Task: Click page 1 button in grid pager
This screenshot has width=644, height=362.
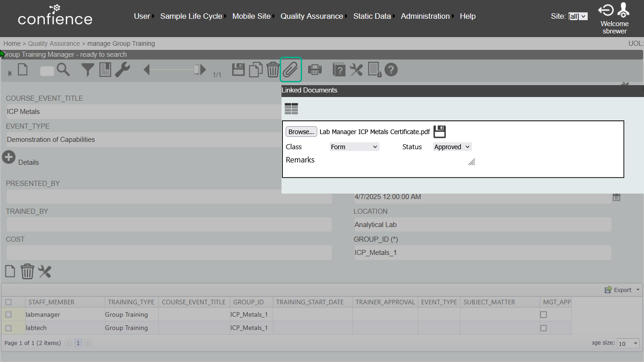Action: coord(78,342)
